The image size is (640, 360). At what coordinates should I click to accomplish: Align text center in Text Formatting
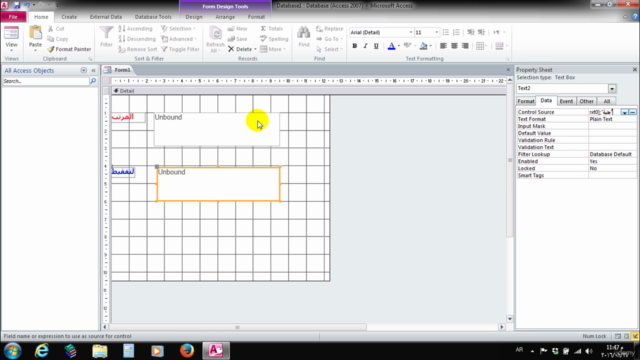454,46
